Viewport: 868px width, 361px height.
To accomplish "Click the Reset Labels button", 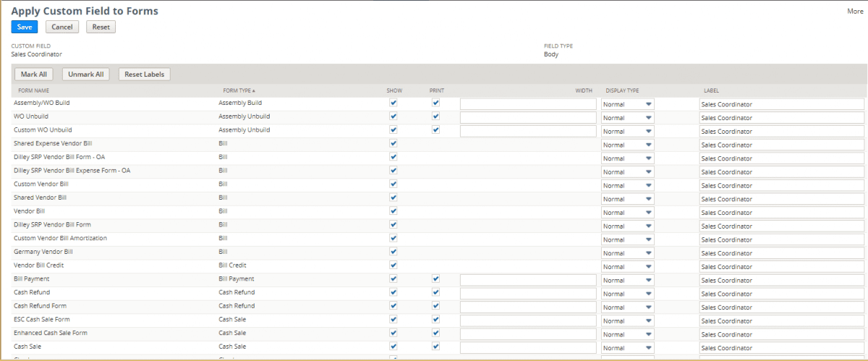I will click(x=144, y=74).
